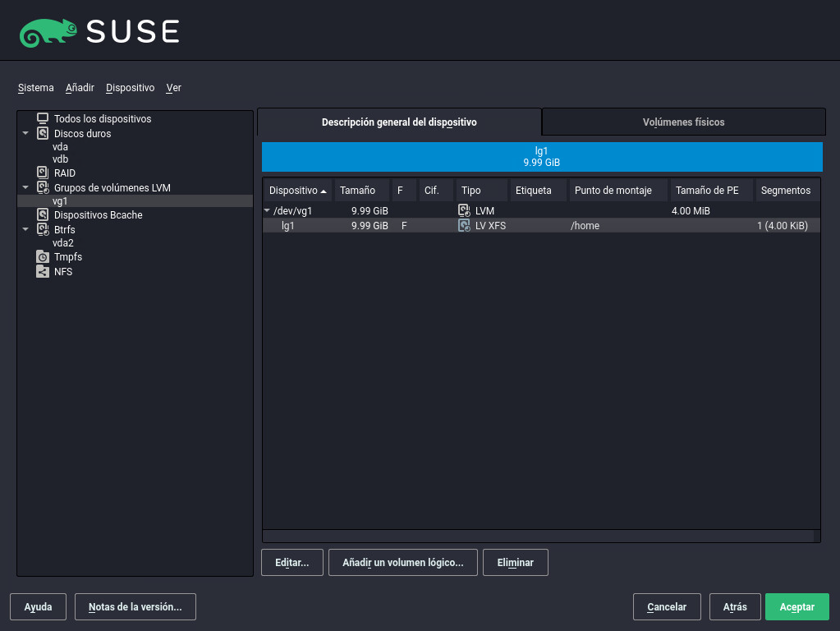The width and height of the screenshot is (840, 631).
Task: Click the RAID icon in sidebar
Action: pos(43,173)
